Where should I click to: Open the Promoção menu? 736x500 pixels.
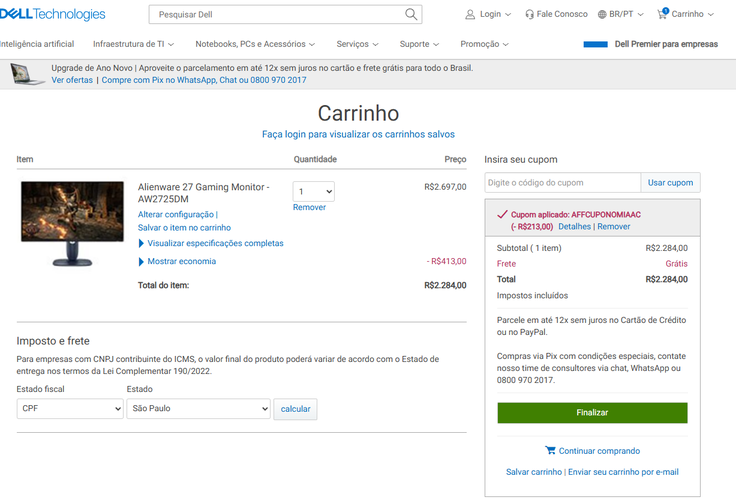tap(484, 44)
